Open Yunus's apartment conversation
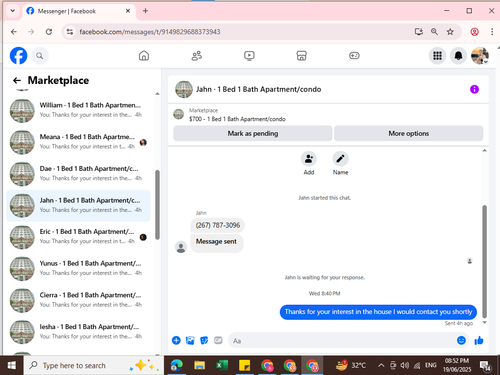Screen dimensions: 500x375 (78, 268)
